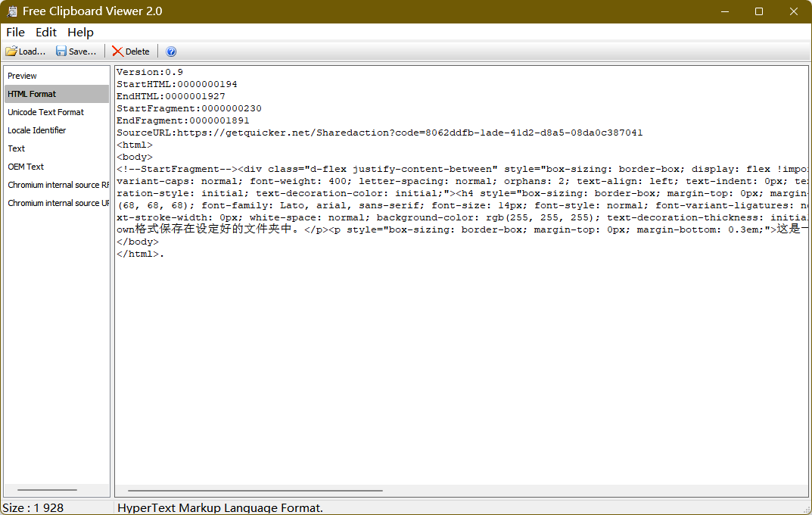Open the File menu
Viewport: 812px width, 515px height.
click(x=16, y=32)
